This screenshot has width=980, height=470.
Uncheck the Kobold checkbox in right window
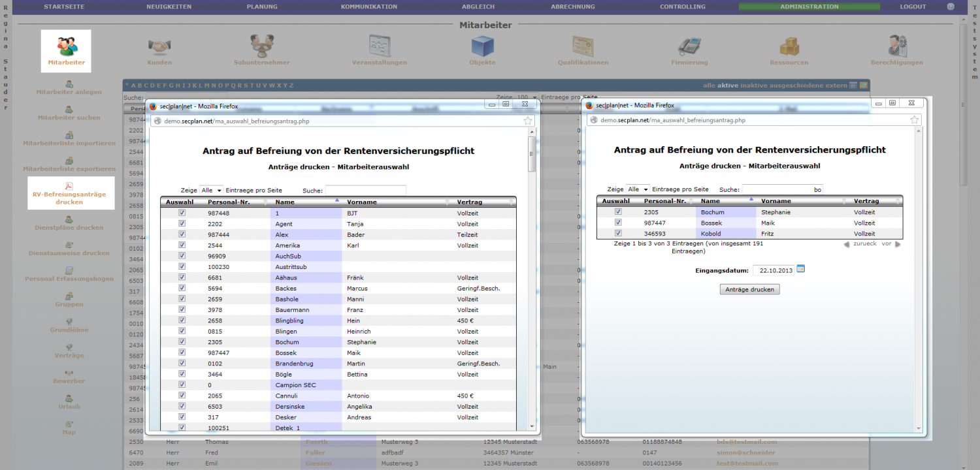tap(618, 233)
